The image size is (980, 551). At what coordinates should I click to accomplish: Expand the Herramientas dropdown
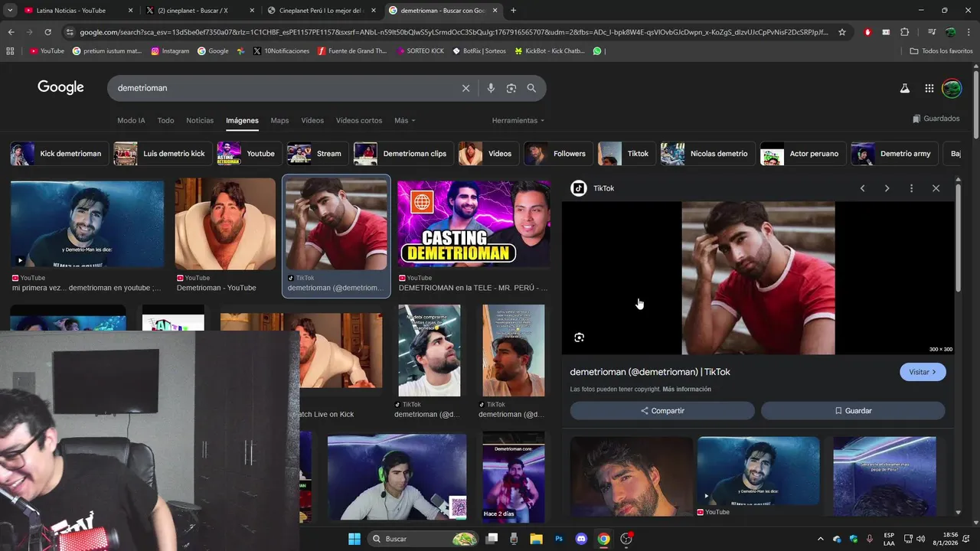[x=518, y=121]
